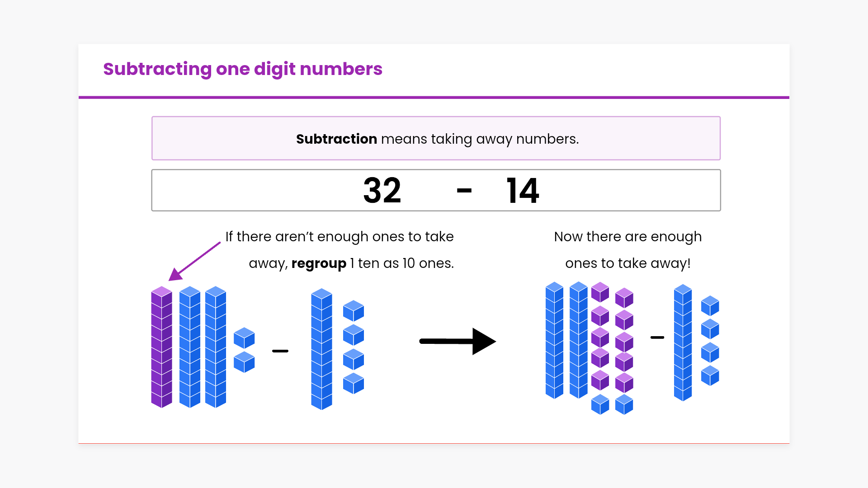Click the large black right-pointing arrow
Image resolution: width=868 pixels, height=488 pixels.
tap(458, 341)
